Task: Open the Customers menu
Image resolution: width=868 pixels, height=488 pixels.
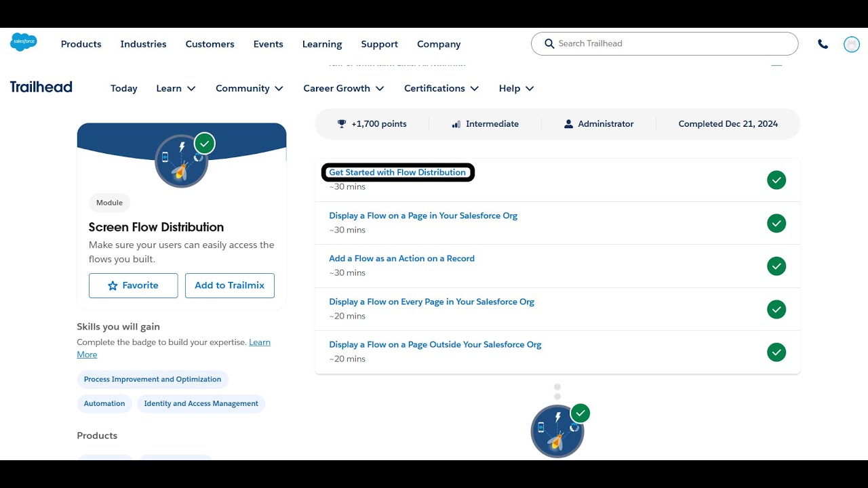Action: (x=210, y=44)
